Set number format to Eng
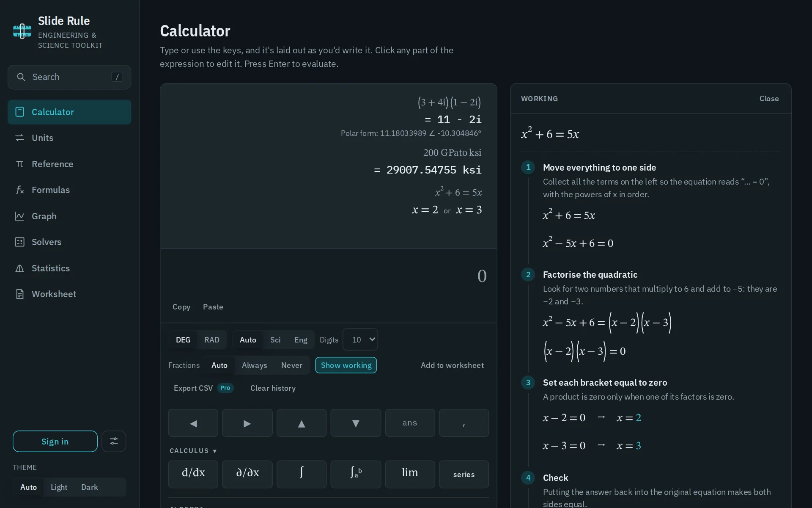 pyautogui.click(x=301, y=340)
